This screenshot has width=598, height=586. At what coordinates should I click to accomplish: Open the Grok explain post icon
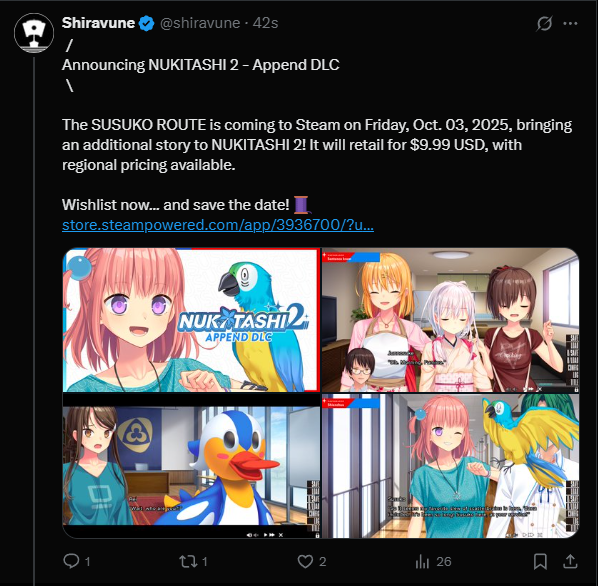(x=544, y=23)
